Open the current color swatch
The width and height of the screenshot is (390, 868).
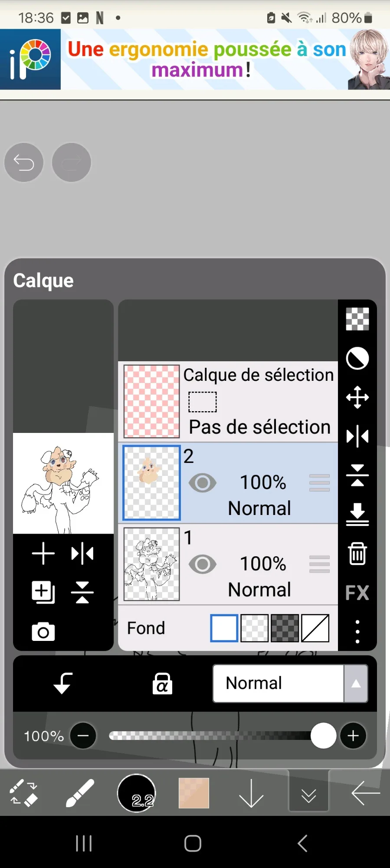[193, 793]
